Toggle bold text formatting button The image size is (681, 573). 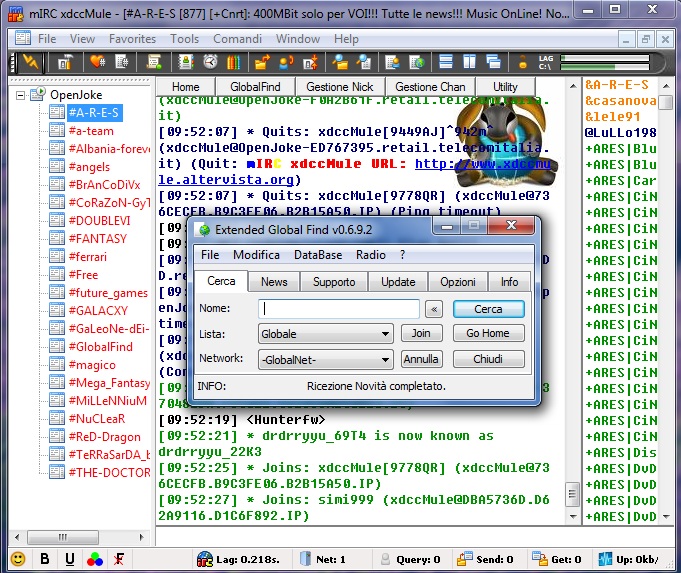pyautogui.click(x=44, y=559)
